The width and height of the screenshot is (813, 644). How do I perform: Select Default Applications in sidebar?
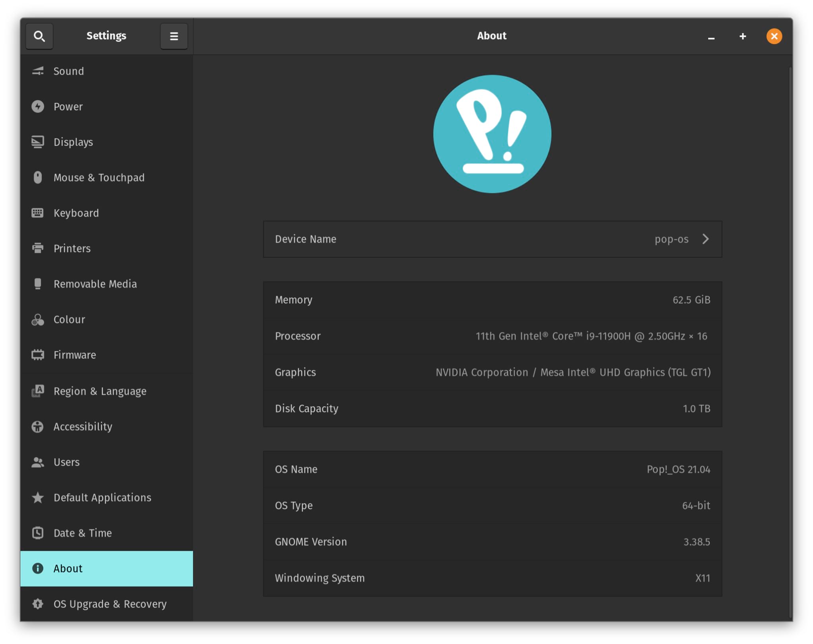pyautogui.click(x=106, y=497)
